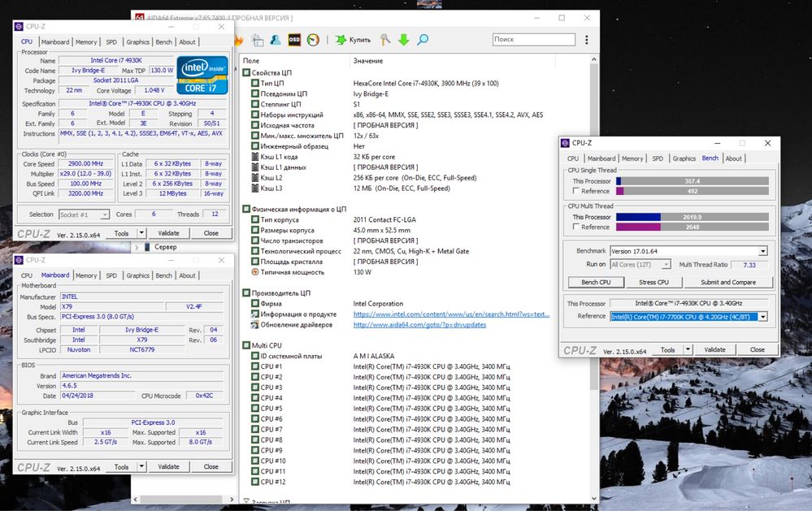Screen dimensions: 812x511
Task: Click the gauge sensor icon in AIDA64 toolbar
Action: pyautogui.click(x=313, y=40)
